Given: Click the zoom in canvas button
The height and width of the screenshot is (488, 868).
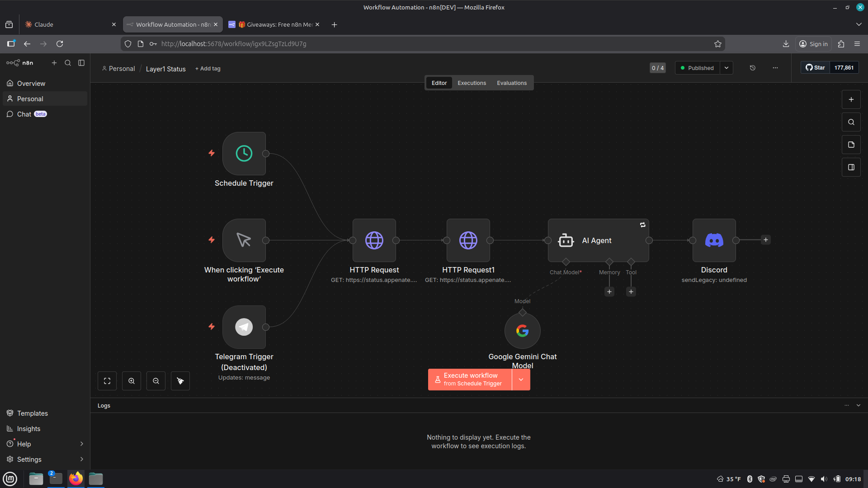Looking at the screenshot, I should point(132,381).
